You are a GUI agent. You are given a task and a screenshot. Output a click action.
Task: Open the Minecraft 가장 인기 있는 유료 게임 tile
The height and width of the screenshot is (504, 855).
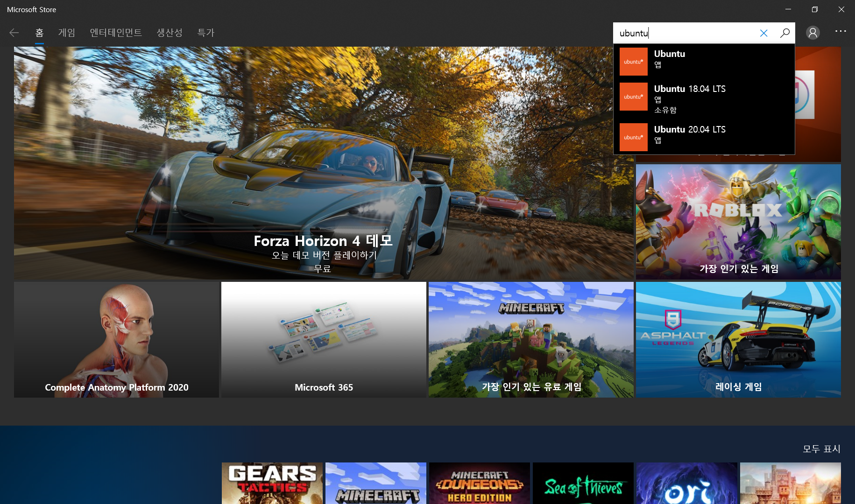(x=531, y=340)
